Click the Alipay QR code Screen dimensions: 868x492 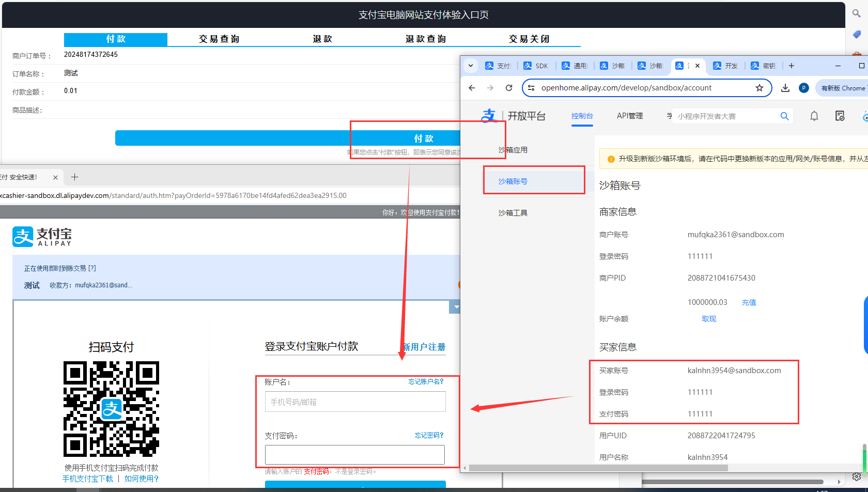[111, 409]
